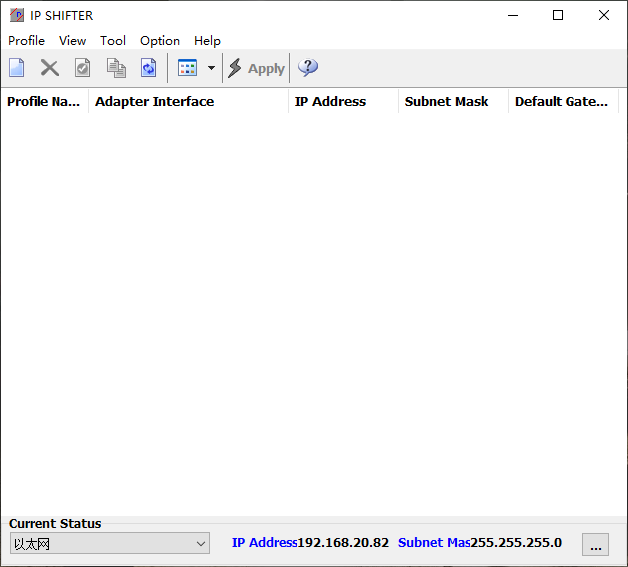Refresh profiles with the blue arrows icon

point(148,68)
